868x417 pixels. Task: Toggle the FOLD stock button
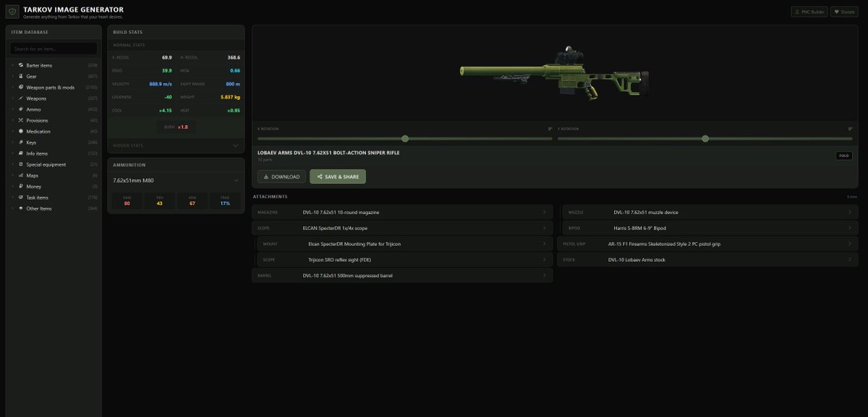(x=844, y=156)
